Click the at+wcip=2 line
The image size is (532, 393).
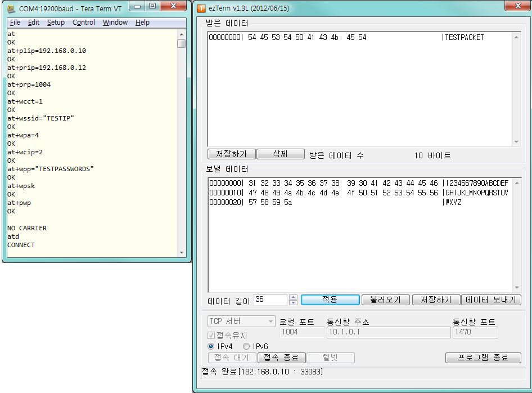pos(25,152)
